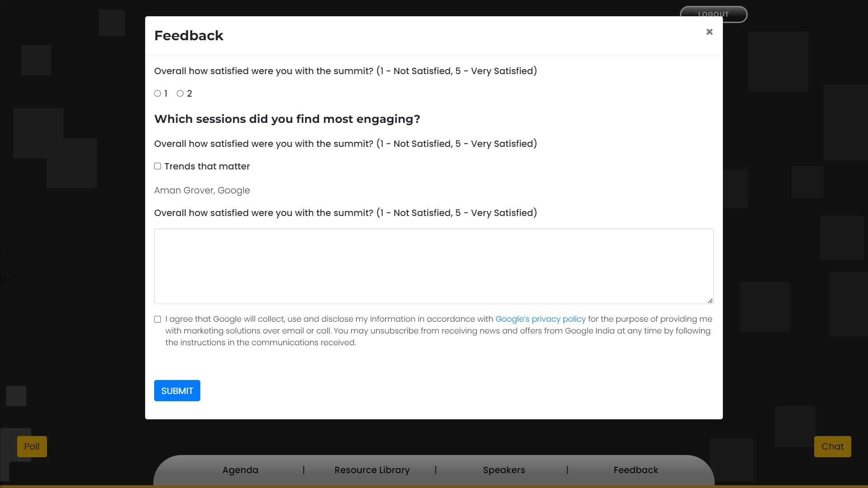Click the Aman Grover, Google speaker text
868x488 pixels.
click(x=202, y=190)
